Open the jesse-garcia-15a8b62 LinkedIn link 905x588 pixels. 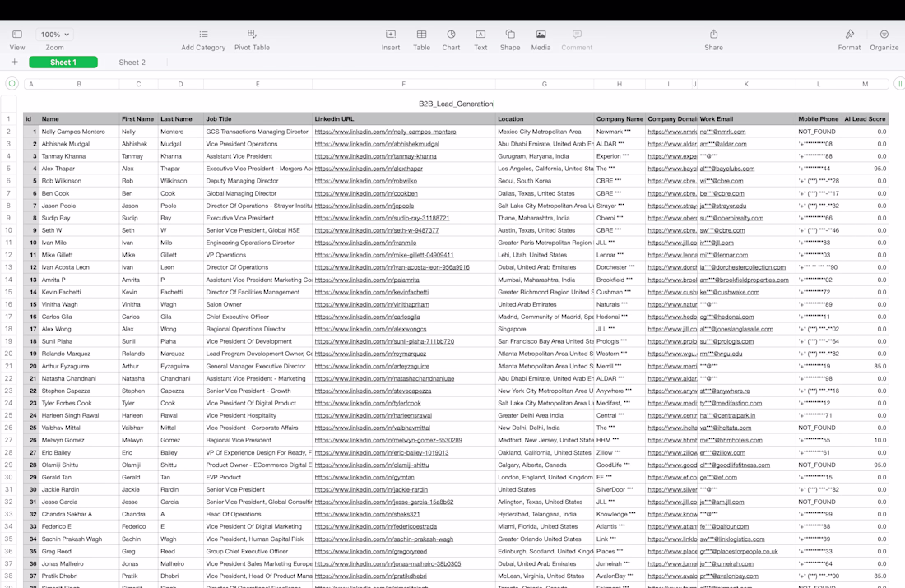pos(384,502)
